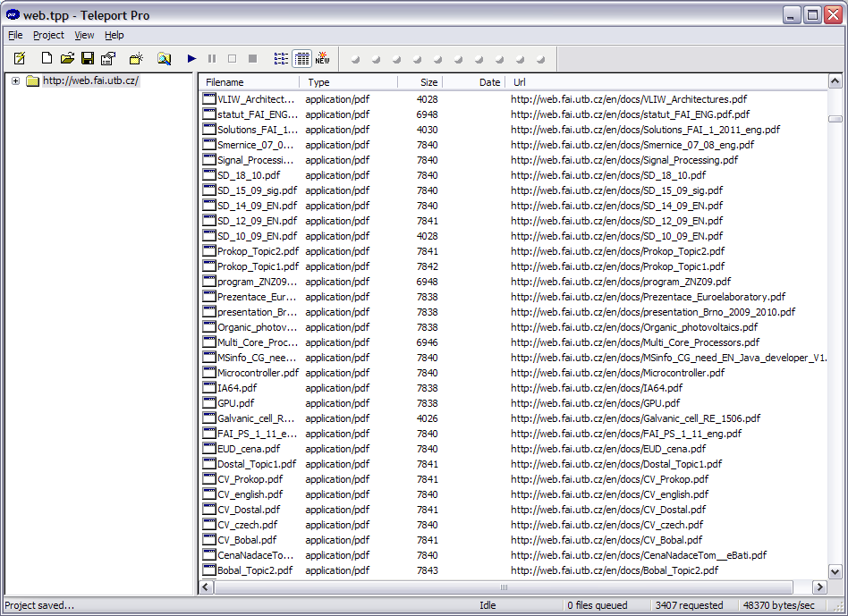Sort by the Url column header

pos(666,82)
